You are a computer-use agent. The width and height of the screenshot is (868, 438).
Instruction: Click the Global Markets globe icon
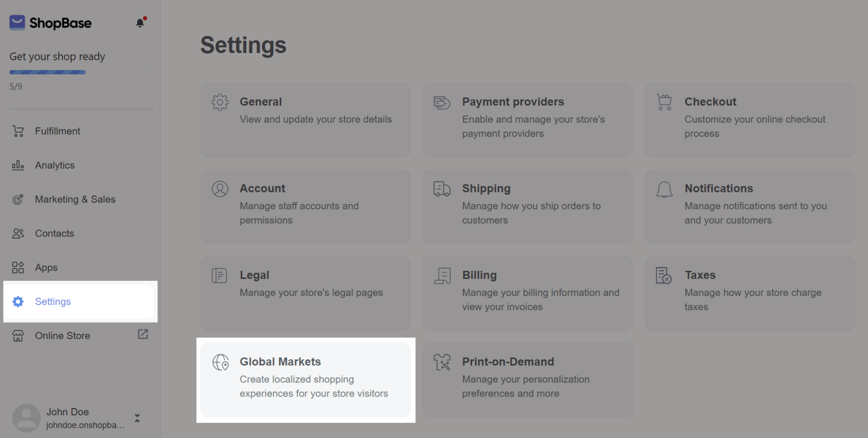tap(220, 362)
